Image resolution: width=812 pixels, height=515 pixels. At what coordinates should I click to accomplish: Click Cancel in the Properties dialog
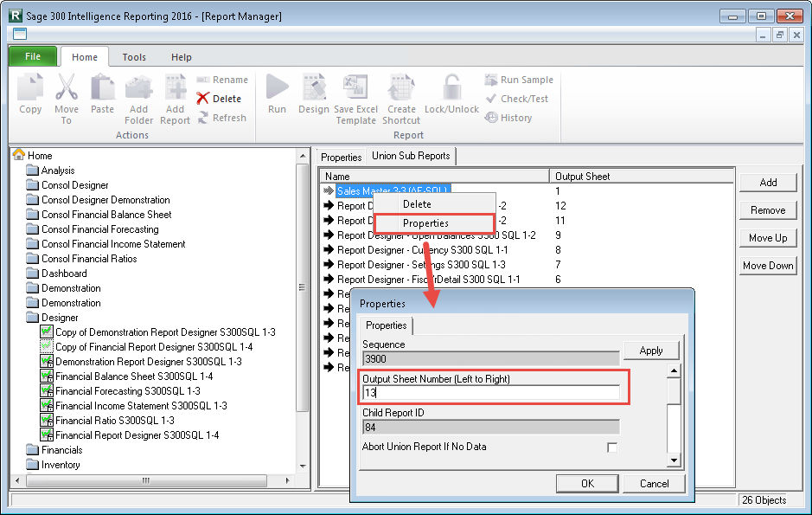(654, 483)
